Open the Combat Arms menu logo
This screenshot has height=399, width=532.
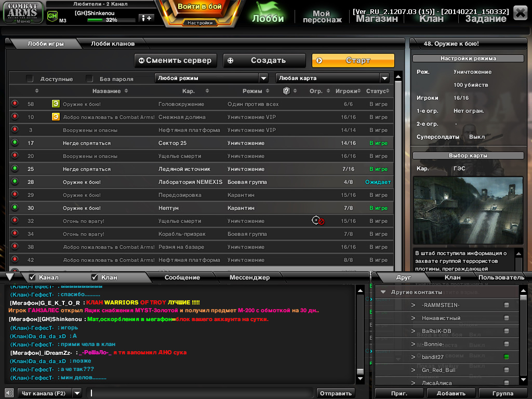tap(23, 12)
